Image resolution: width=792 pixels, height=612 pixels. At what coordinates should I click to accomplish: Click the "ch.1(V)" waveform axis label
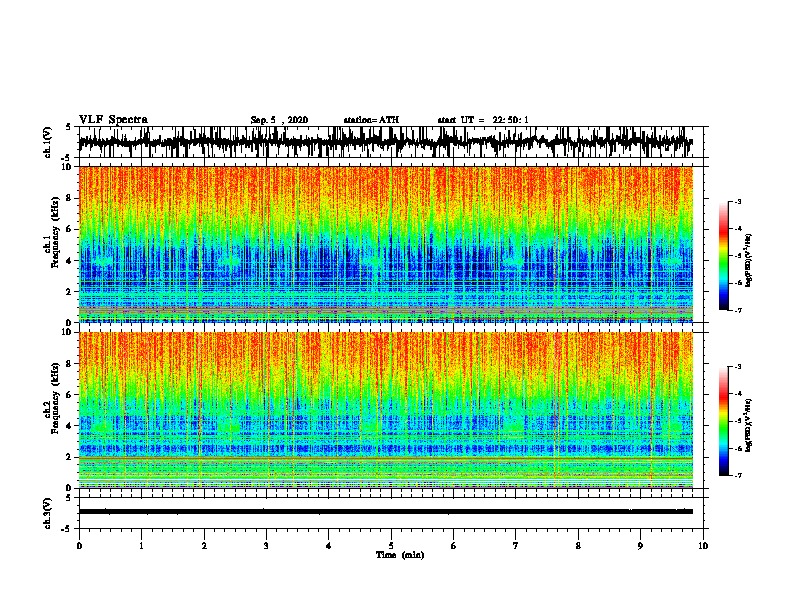(x=48, y=142)
